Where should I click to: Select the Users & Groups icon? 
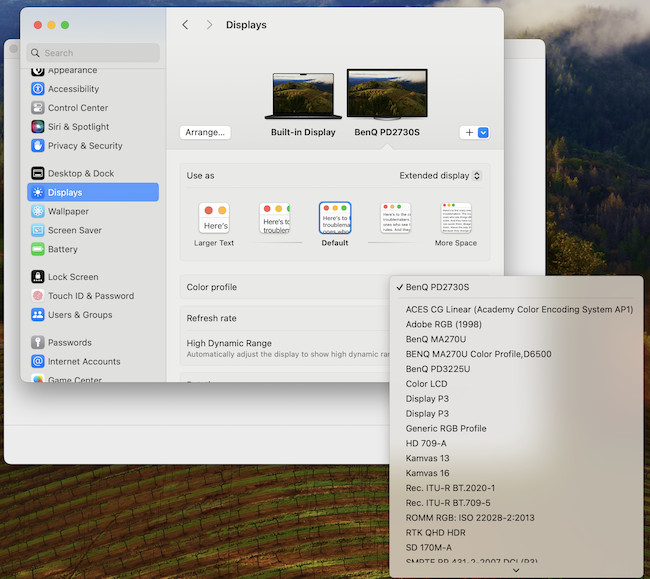(38, 315)
